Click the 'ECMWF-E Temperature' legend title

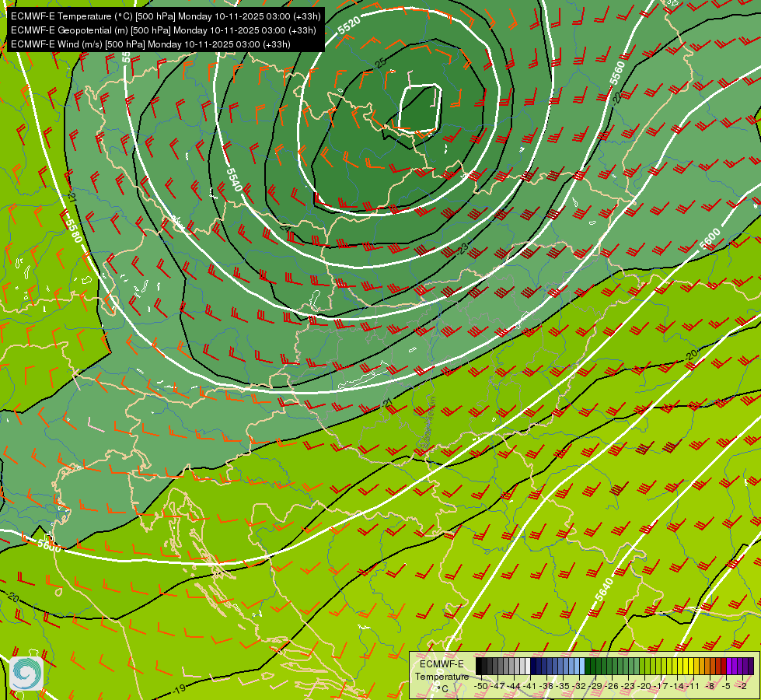442,670
